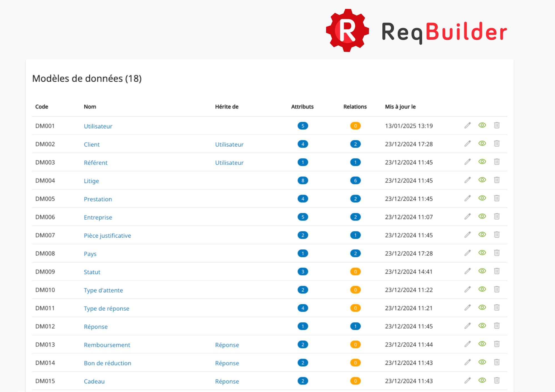Open the Client model link
This screenshot has width=555, height=392.
[92, 144]
